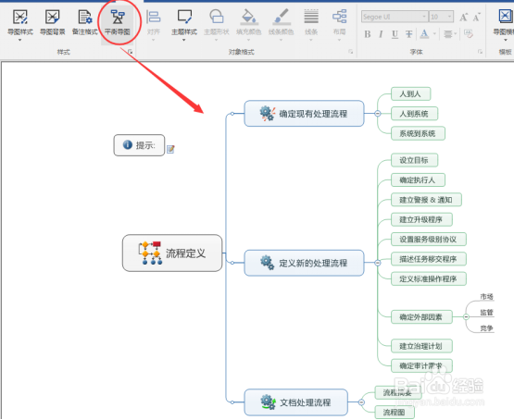Toggle italic text formatting
Image resolution: width=514 pixels, height=420 pixels.
pos(381,34)
